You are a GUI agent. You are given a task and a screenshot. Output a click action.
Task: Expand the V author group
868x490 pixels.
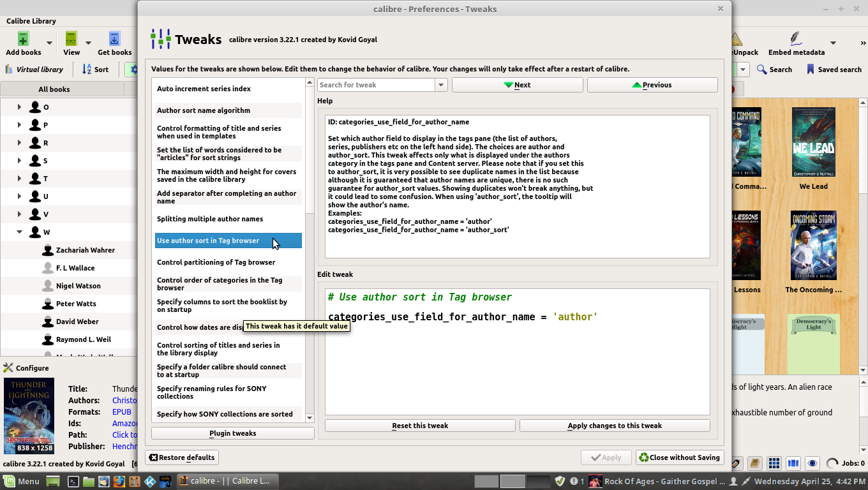click(19, 214)
